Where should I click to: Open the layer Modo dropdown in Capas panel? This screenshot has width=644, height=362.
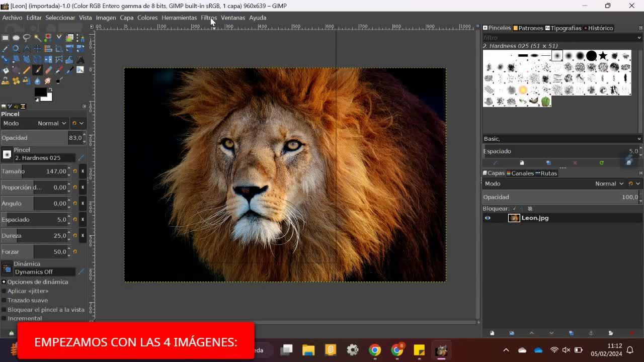click(609, 184)
